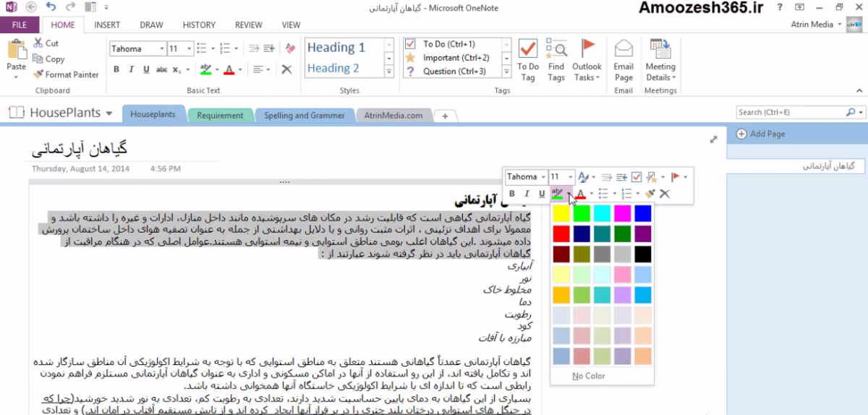Click the Format Painter button in the ribbon
Viewport: 868px width, 415px height.
pos(66,74)
